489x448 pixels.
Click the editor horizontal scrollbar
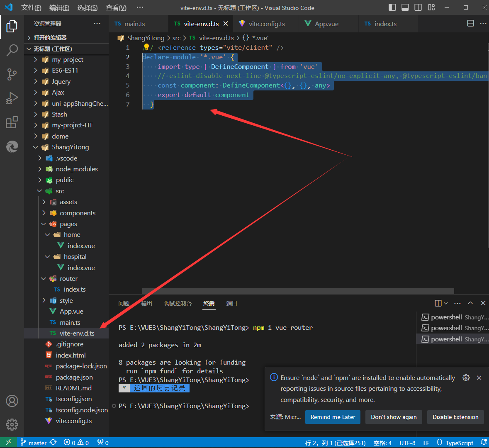pyautogui.click(x=298, y=291)
